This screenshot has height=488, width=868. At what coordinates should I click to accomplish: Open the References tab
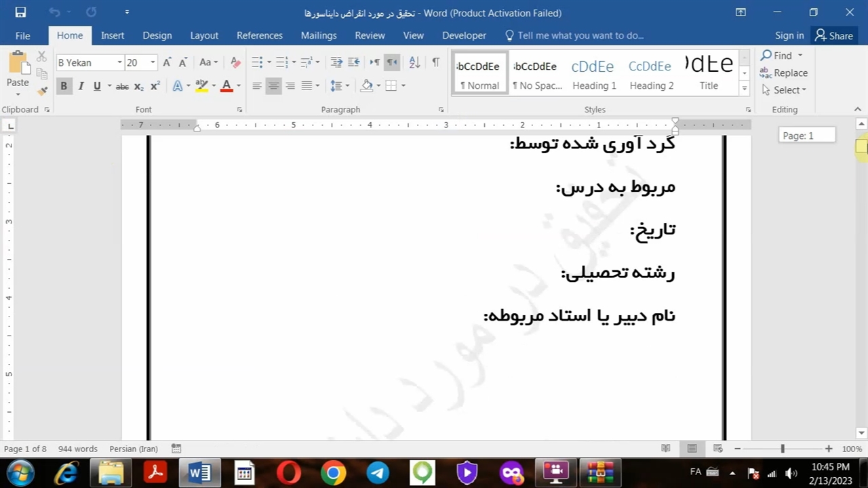click(x=259, y=35)
